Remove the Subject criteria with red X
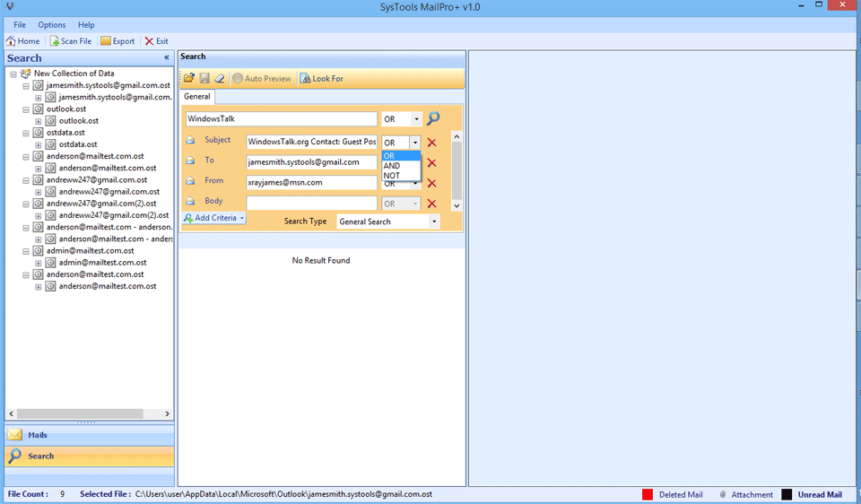Image resolution: width=861 pixels, height=504 pixels. (x=431, y=143)
